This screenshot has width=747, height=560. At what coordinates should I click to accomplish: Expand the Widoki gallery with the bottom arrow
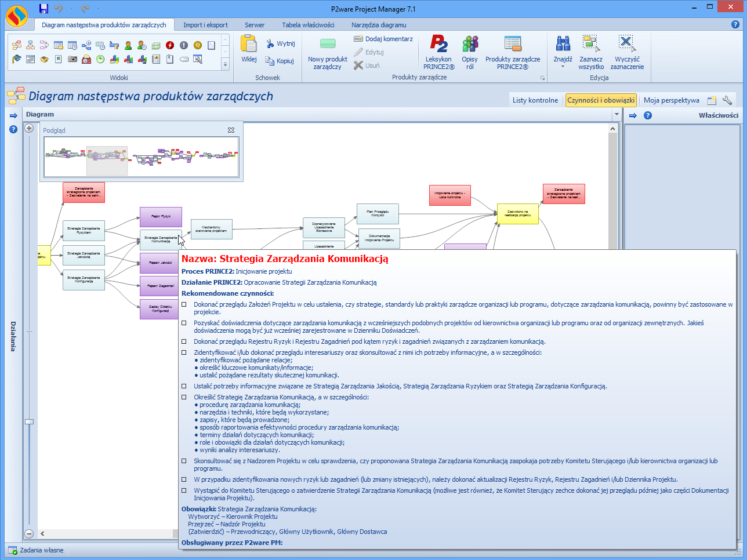click(x=226, y=65)
